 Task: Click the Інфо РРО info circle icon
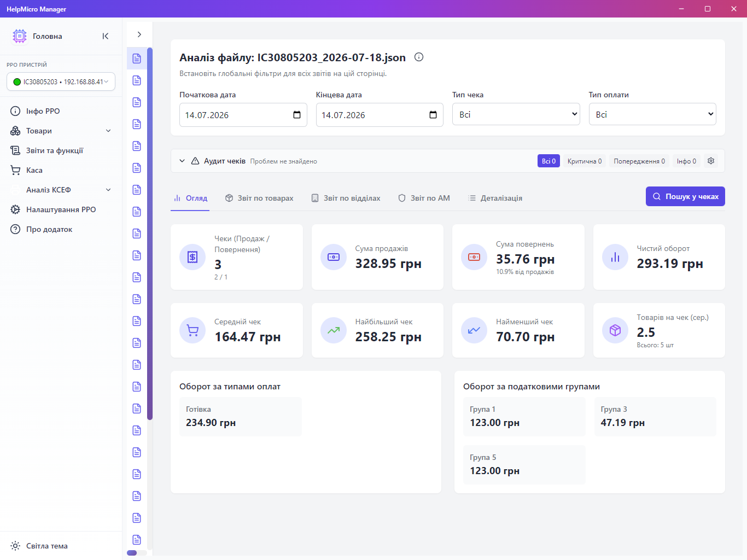(15, 111)
